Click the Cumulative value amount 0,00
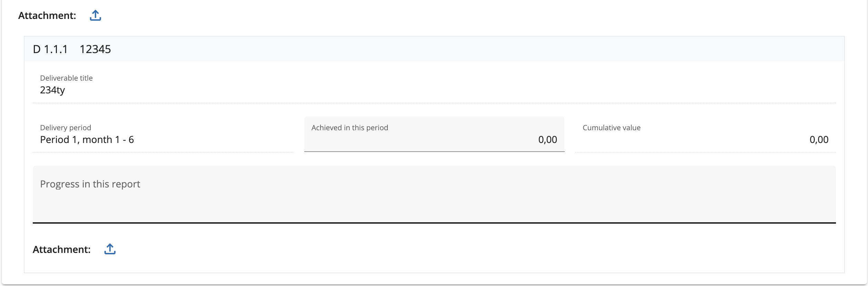 819,140
